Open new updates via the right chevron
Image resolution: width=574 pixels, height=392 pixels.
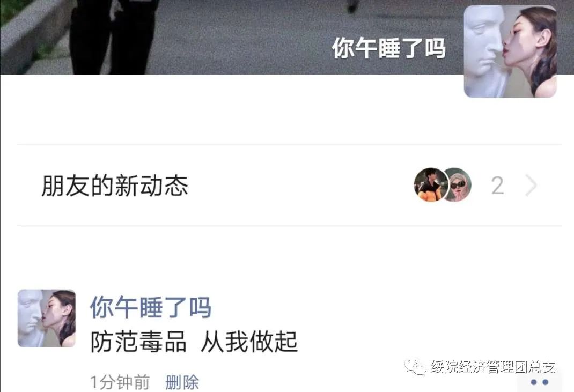coord(531,186)
